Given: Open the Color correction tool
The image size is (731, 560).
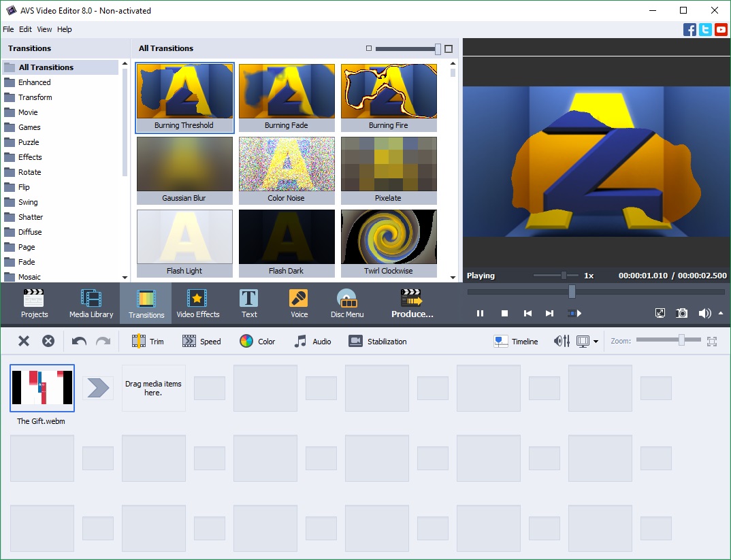Looking at the screenshot, I should (257, 342).
